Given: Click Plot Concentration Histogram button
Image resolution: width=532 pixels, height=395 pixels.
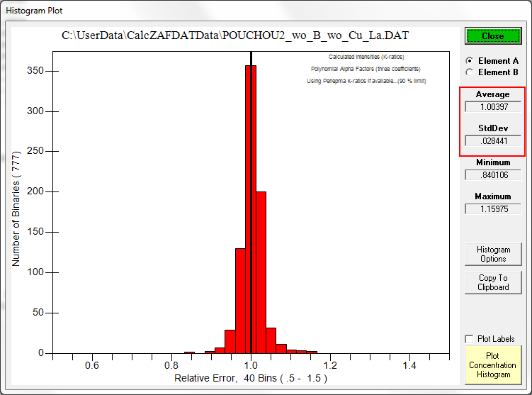Looking at the screenshot, I should coord(493,365).
